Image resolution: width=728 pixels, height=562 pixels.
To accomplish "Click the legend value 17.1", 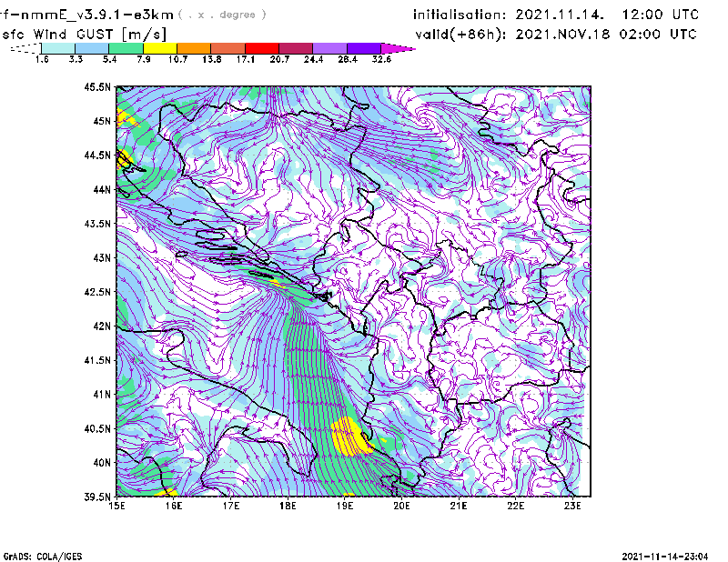I will tap(246, 59).
